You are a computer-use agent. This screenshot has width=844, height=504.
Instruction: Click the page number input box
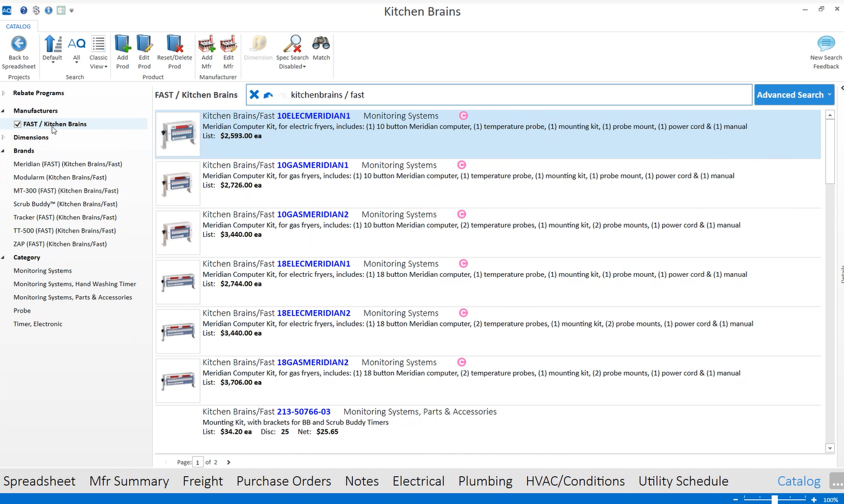(198, 462)
